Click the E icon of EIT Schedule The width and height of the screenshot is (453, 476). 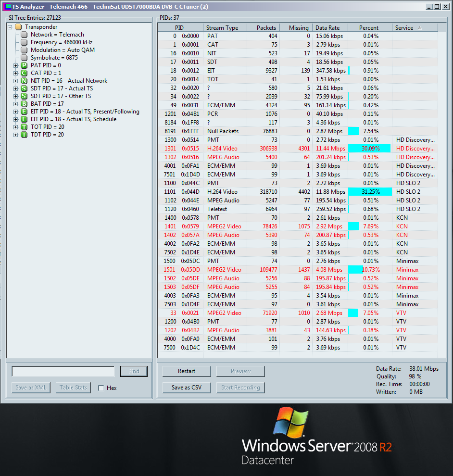pyautogui.click(x=25, y=119)
